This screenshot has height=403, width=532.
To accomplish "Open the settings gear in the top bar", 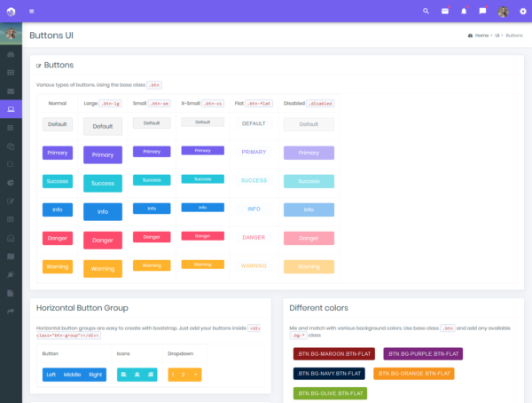I will 523,12.
